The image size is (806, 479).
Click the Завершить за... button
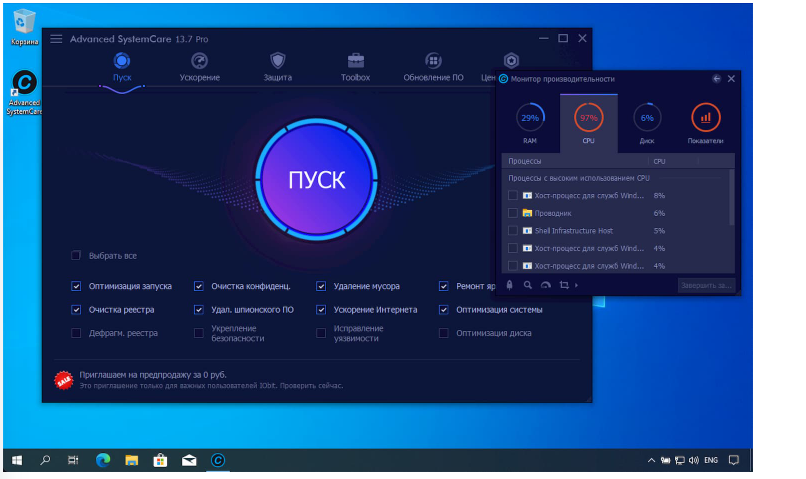(706, 285)
